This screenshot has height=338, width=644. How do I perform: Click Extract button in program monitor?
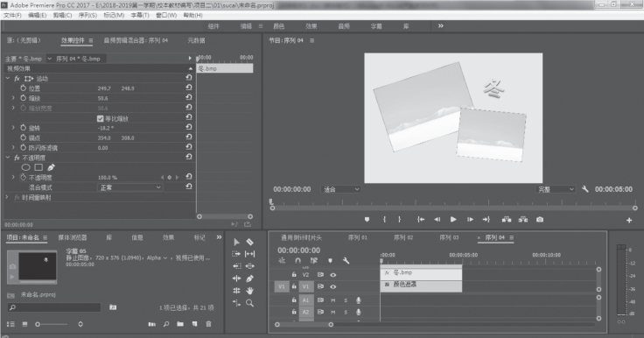[523, 220]
